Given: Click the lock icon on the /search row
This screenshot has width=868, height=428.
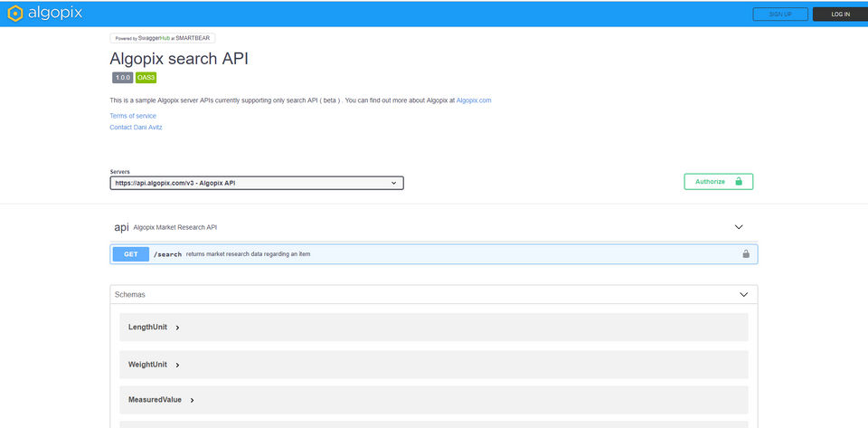Looking at the screenshot, I should coord(746,254).
